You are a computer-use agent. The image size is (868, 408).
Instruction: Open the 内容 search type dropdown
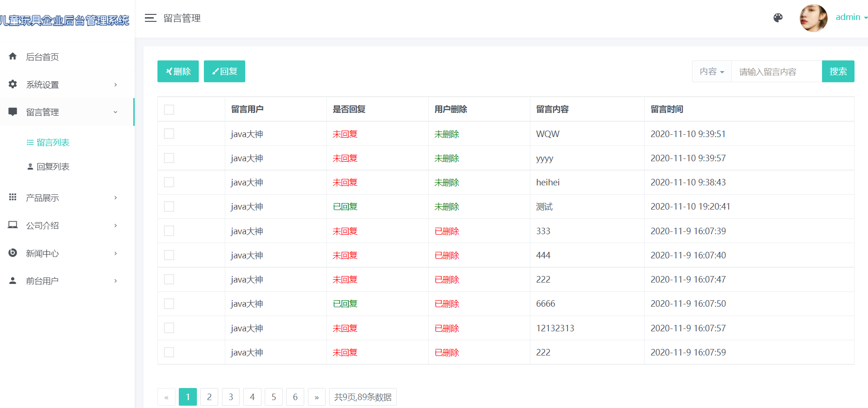tap(712, 72)
